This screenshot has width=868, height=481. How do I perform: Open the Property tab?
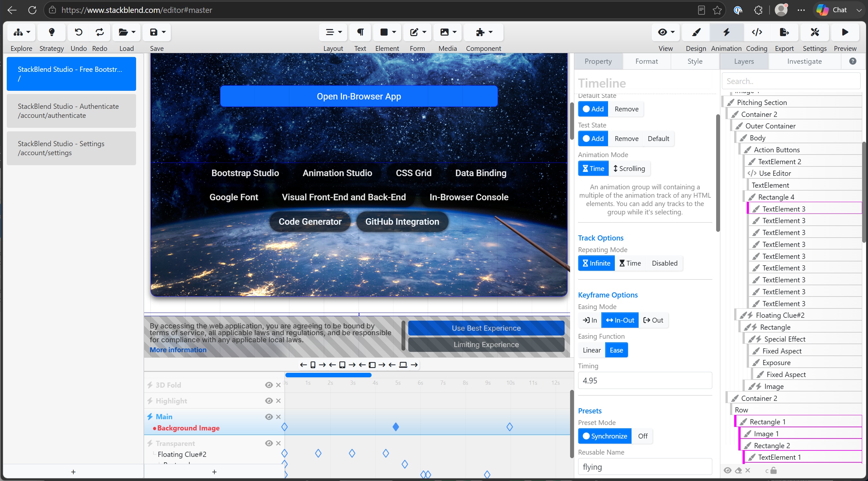[x=598, y=61]
